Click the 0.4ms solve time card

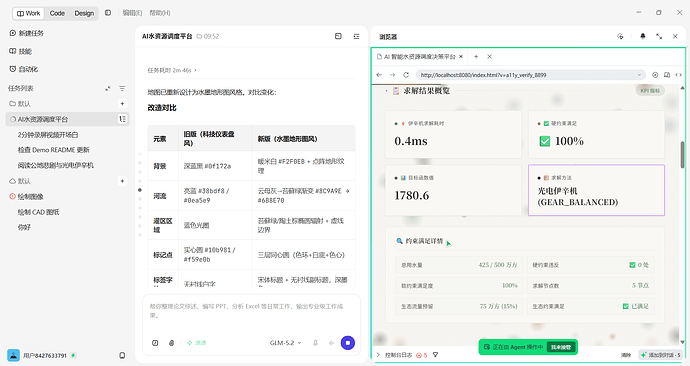click(453, 134)
